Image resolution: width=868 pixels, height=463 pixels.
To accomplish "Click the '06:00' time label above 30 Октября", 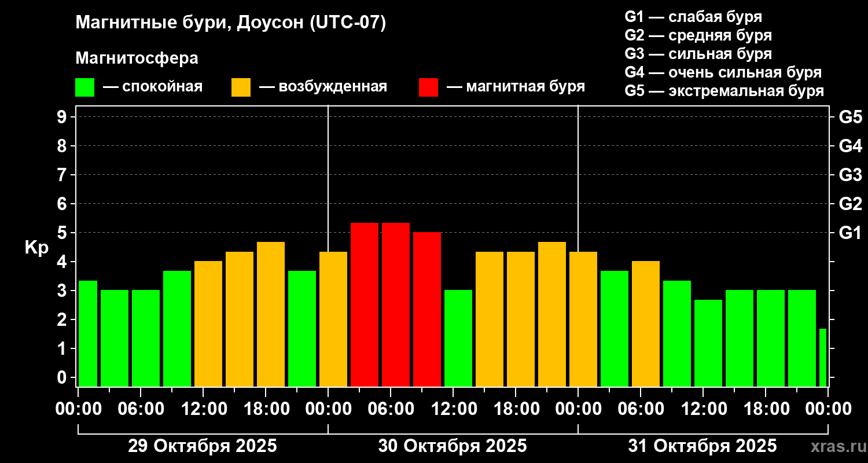I will [x=391, y=409].
